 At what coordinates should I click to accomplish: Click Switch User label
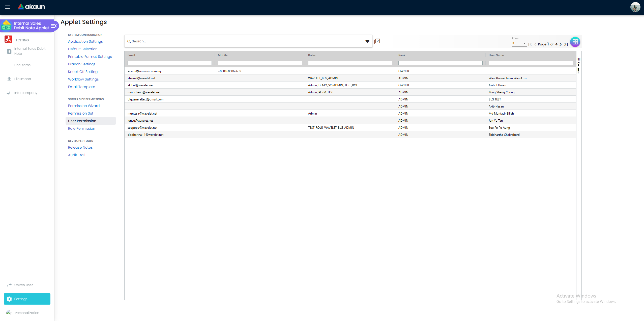click(23, 285)
